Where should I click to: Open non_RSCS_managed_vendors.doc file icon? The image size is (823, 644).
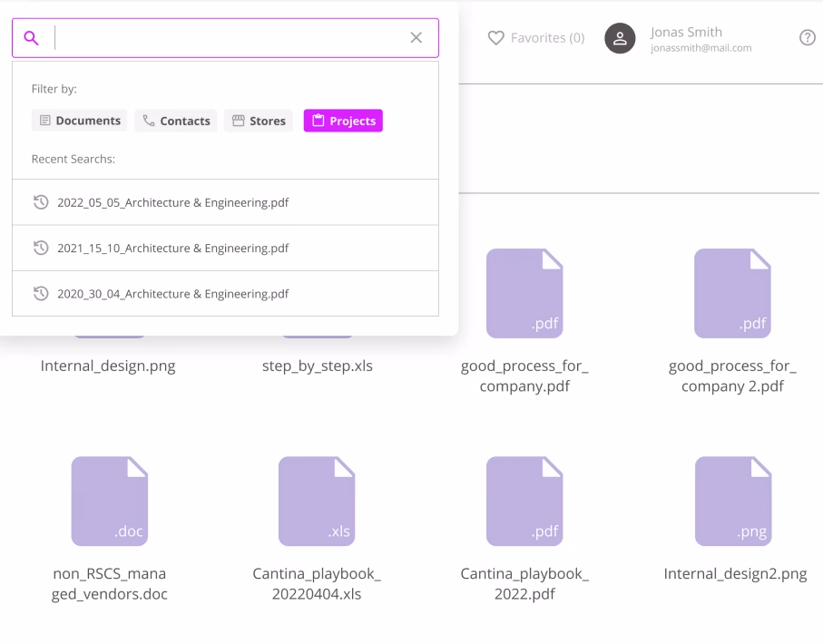click(110, 502)
